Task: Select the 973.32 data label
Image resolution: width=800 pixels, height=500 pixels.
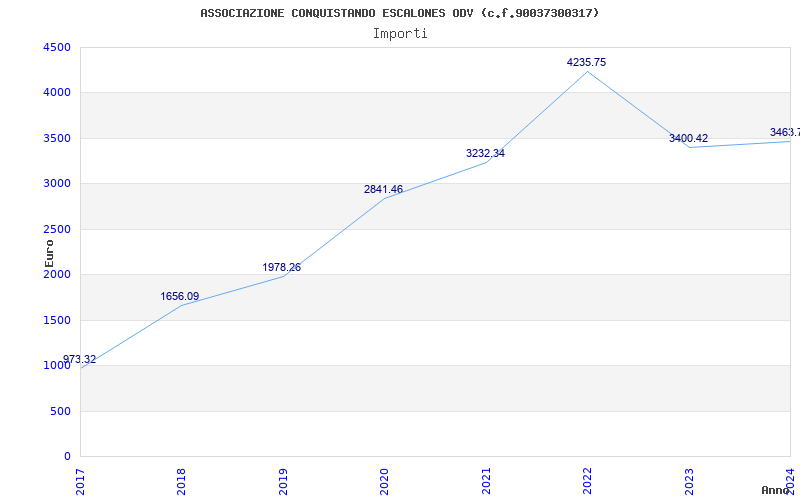Action: tap(80, 359)
